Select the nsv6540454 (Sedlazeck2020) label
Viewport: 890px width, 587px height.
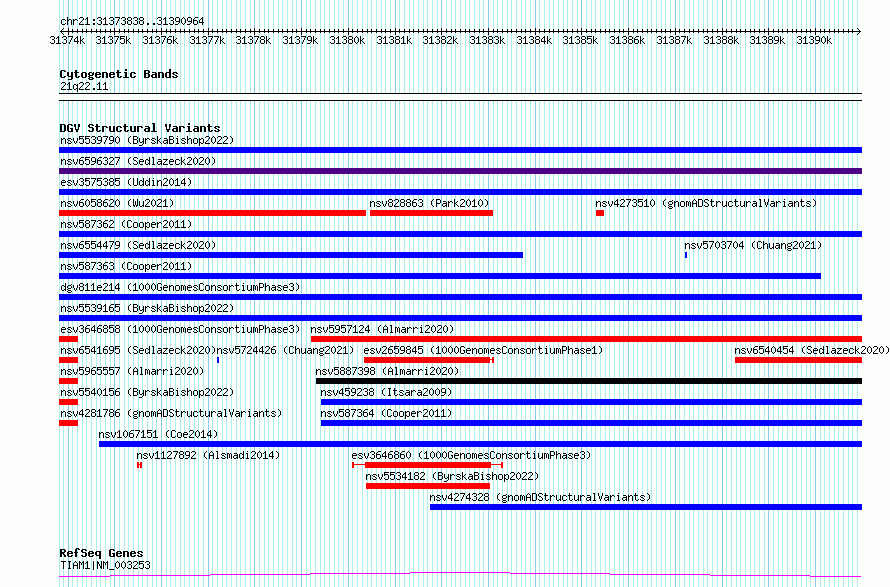coord(812,350)
